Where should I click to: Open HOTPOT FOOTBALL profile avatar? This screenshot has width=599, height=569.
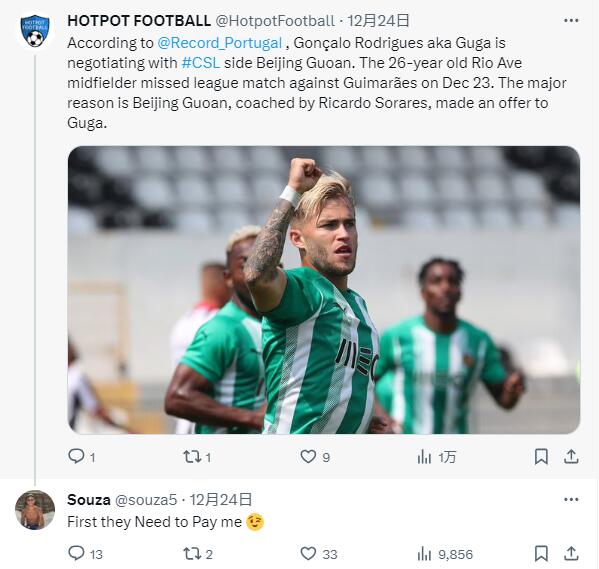(35, 31)
